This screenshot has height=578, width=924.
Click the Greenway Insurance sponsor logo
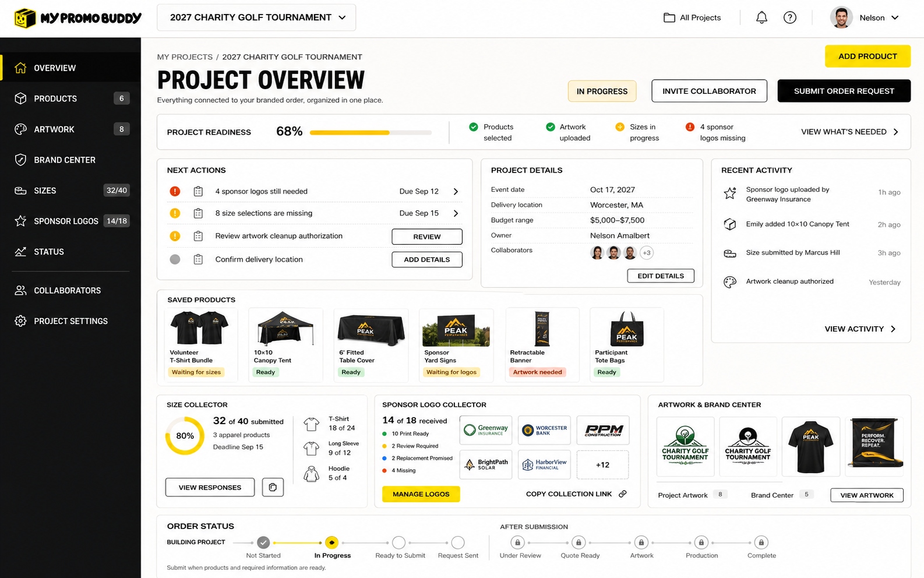tap(486, 430)
